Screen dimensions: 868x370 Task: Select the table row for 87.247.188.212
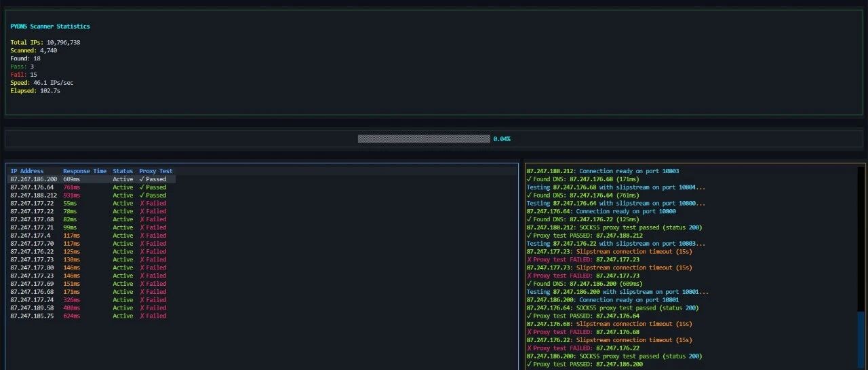pyautogui.click(x=92, y=196)
